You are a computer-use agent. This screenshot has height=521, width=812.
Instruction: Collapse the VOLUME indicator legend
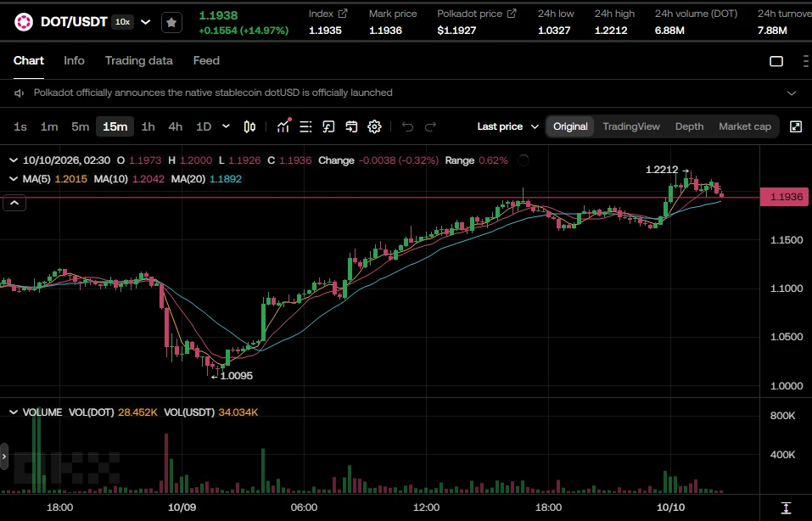tap(14, 412)
